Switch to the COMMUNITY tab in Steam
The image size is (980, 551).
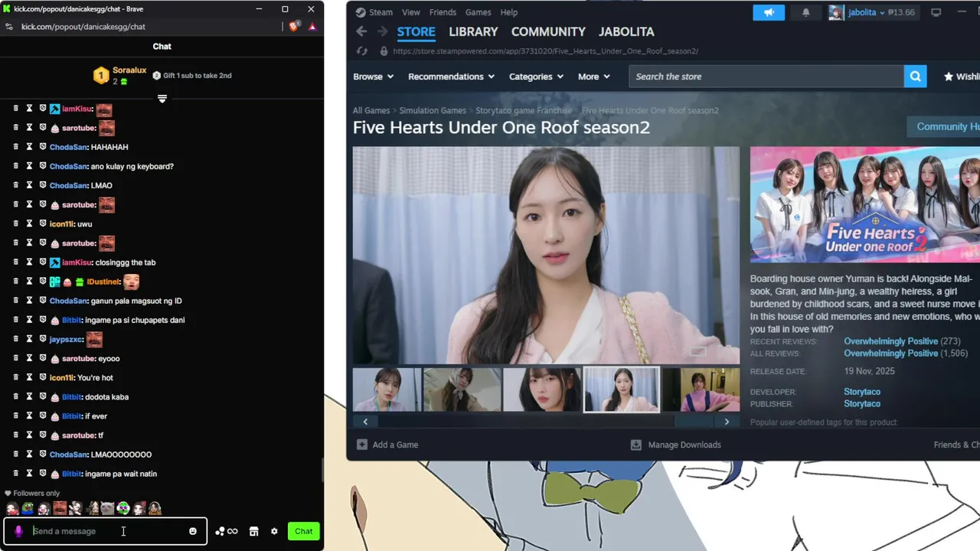click(x=548, y=31)
